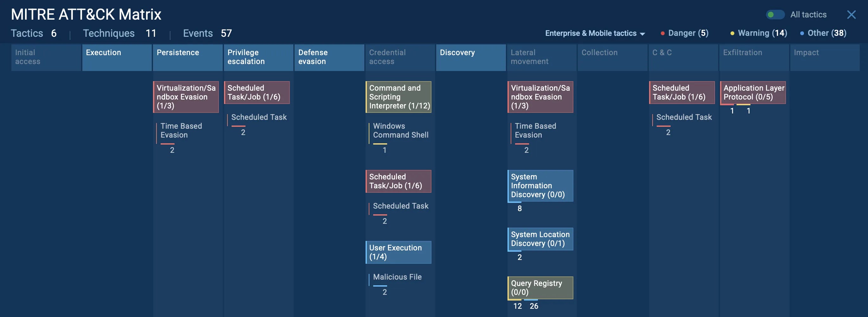Click the Techniques 11 summary
The image size is (868, 317).
(120, 33)
